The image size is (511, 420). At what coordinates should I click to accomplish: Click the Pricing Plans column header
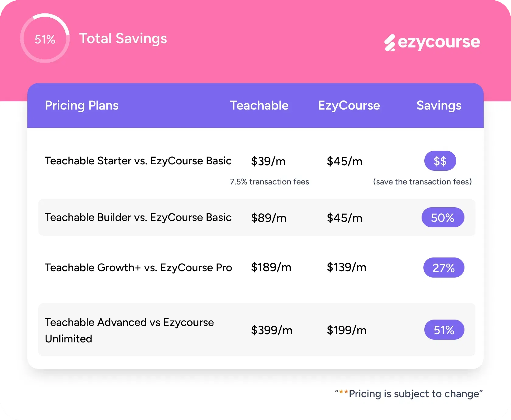pyautogui.click(x=82, y=106)
